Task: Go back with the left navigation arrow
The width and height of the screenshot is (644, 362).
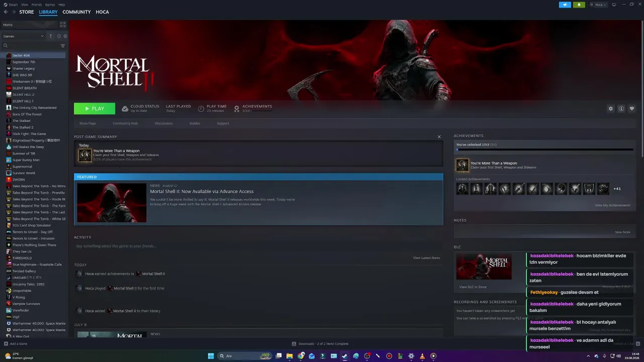Action: 6,12
